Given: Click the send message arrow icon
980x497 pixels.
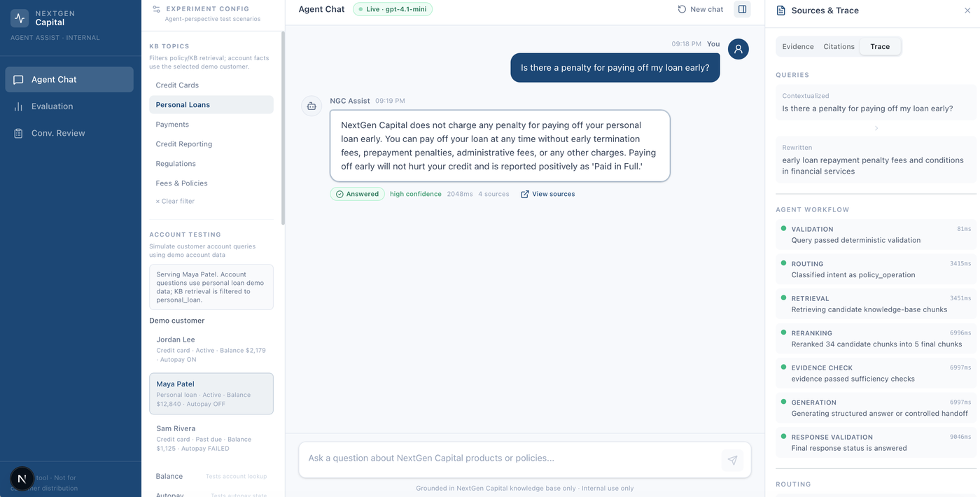Looking at the screenshot, I should [732, 460].
